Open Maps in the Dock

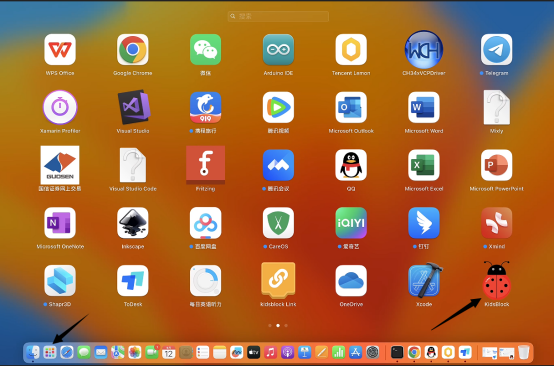(x=118, y=352)
